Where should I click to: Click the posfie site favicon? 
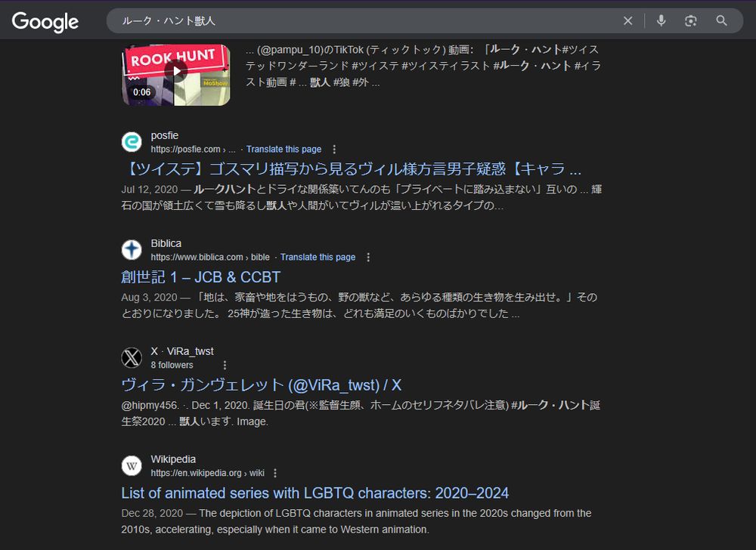click(132, 142)
